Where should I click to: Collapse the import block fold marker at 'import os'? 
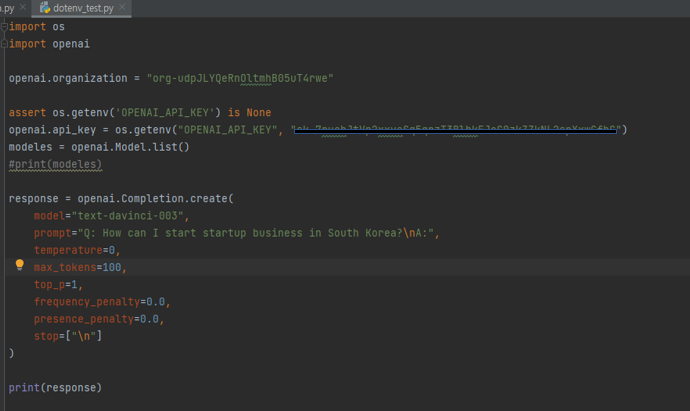point(4,27)
